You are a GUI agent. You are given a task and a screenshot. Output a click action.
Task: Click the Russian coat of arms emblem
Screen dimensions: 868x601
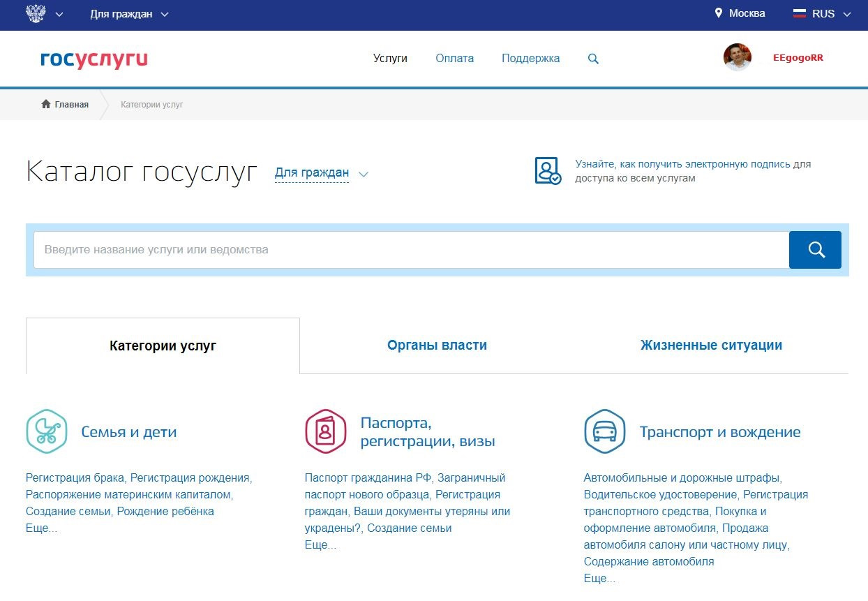coord(35,13)
